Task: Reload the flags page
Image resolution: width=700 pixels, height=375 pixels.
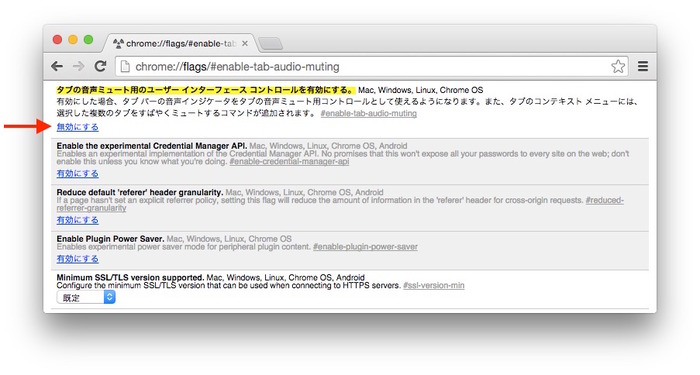Action: tap(100, 66)
